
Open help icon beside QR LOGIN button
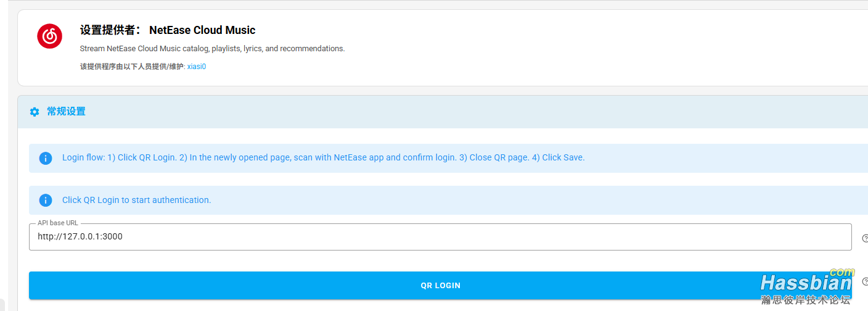pos(865,281)
